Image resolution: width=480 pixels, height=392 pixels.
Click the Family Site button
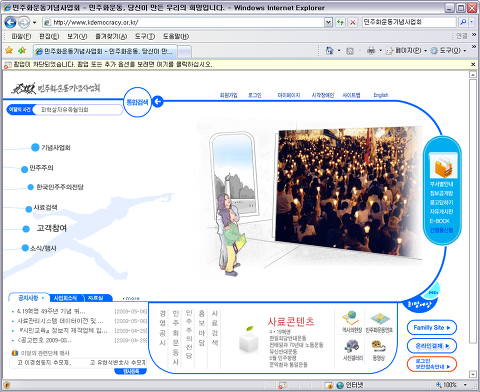pos(432,328)
